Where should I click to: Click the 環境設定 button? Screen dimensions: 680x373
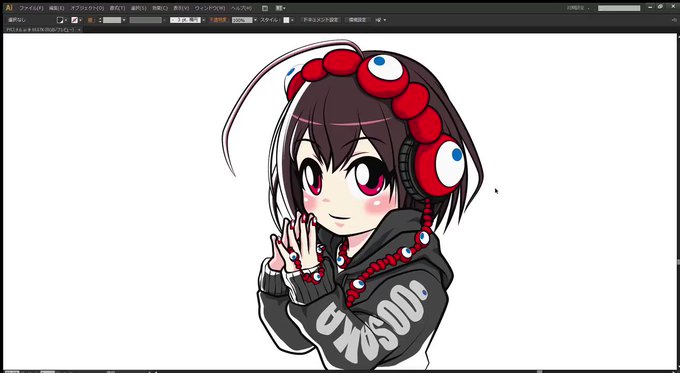tap(357, 20)
